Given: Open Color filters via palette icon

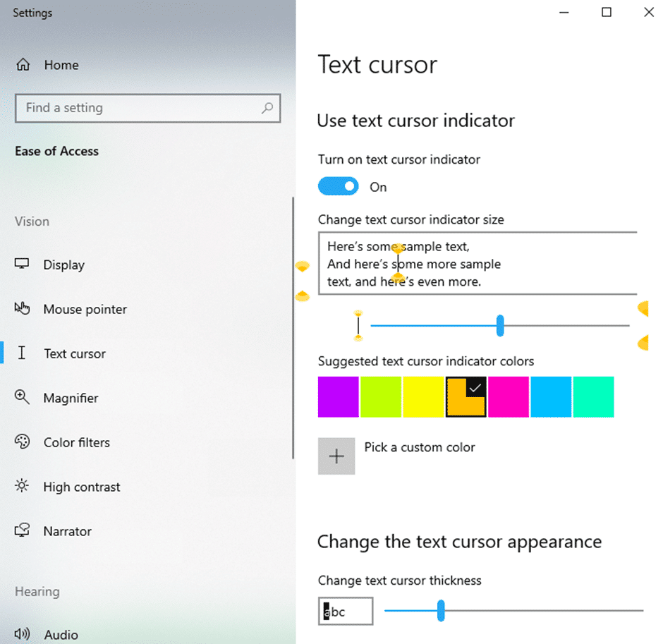Looking at the screenshot, I should click(x=22, y=442).
